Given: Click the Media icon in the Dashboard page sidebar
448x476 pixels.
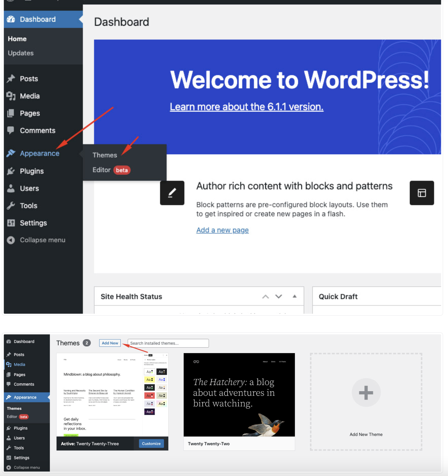Looking at the screenshot, I should pyautogui.click(x=11, y=96).
